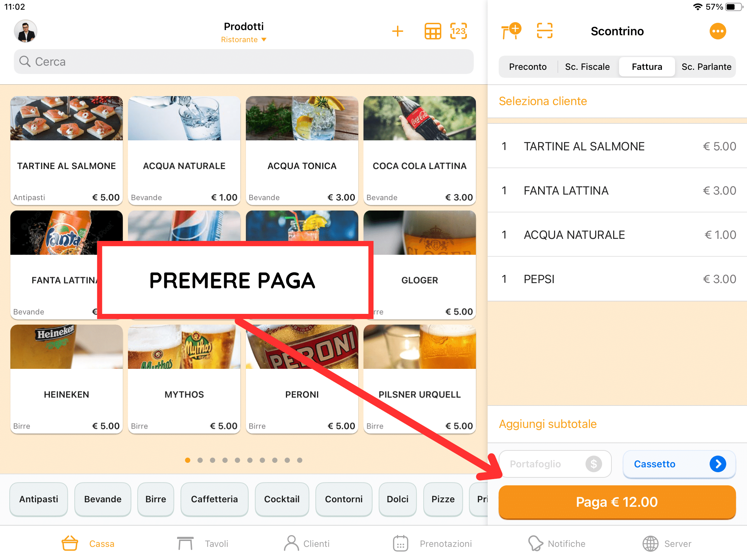Select TARTINE AL SALMONE receipt row
The image size is (747, 560).
click(x=617, y=146)
